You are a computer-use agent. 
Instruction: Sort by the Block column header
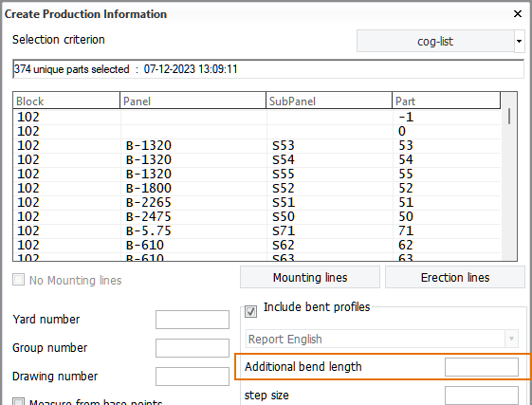pos(66,101)
